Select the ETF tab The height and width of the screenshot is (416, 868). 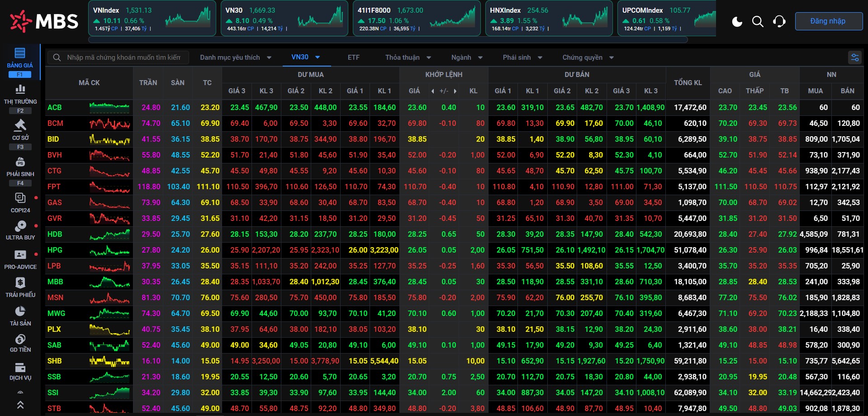click(353, 57)
